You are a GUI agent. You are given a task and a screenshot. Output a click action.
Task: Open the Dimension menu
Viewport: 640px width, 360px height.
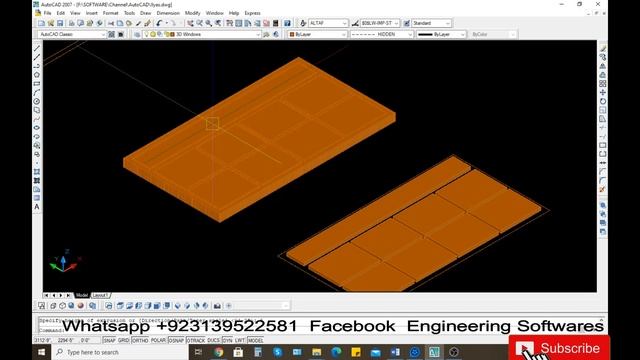(x=168, y=13)
